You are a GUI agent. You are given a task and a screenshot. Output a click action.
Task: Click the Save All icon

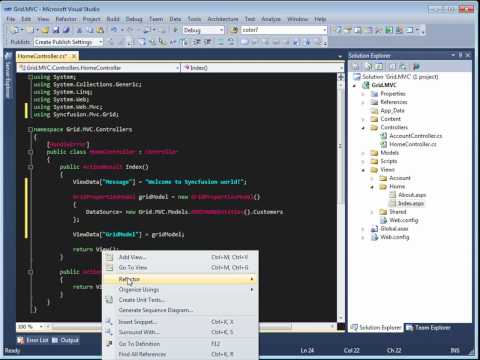(66, 30)
